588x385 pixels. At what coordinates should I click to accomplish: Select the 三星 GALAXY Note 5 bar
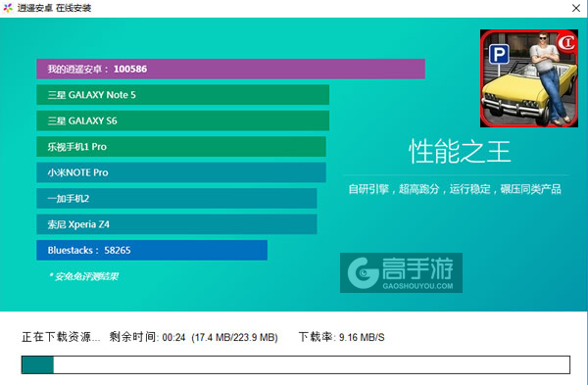(x=182, y=94)
